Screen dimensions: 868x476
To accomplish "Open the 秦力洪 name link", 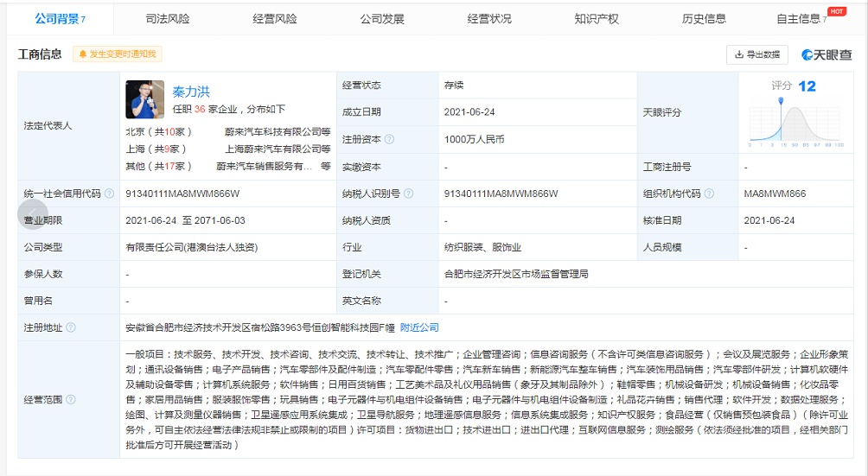I will coord(191,91).
